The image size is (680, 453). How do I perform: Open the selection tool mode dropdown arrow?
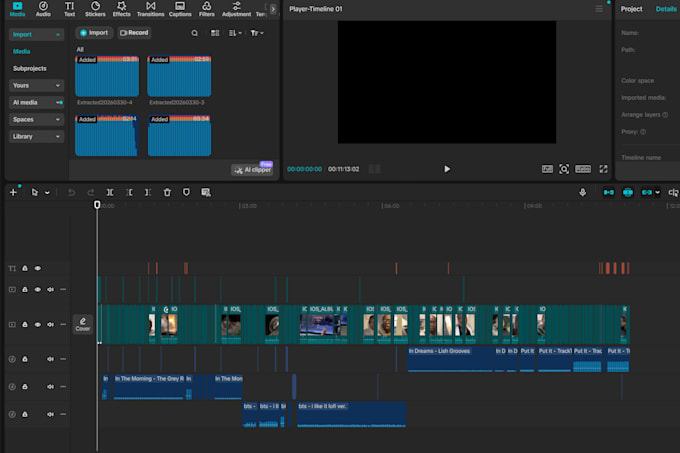pos(47,192)
